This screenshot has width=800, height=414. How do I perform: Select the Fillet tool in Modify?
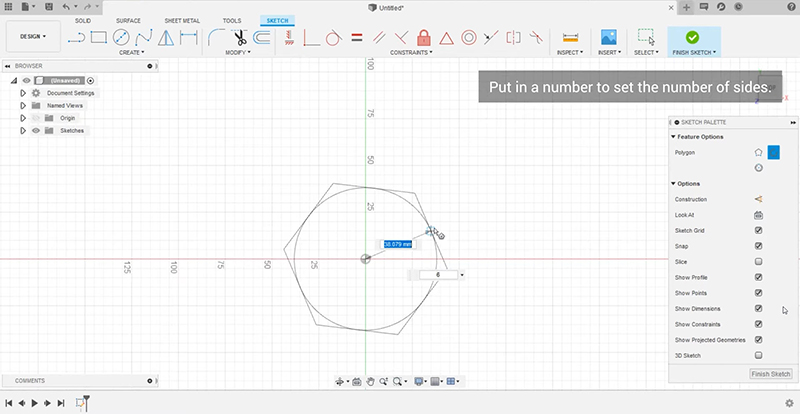coord(215,38)
